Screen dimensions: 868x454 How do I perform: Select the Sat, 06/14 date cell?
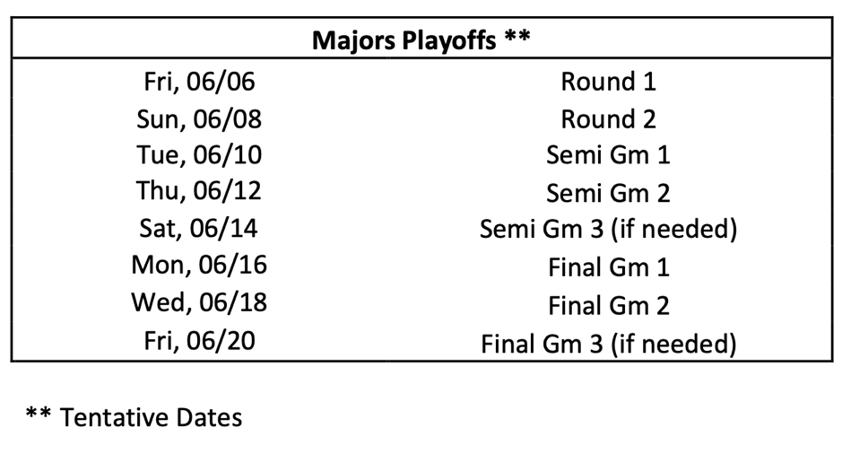pyautogui.click(x=199, y=229)
